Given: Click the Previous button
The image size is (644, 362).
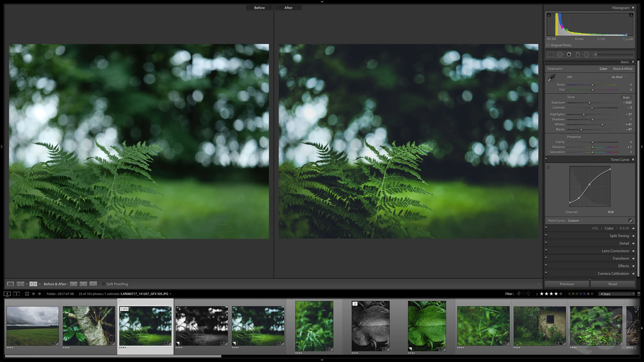Looking at the screenshot, I should (x=567, y=284).
